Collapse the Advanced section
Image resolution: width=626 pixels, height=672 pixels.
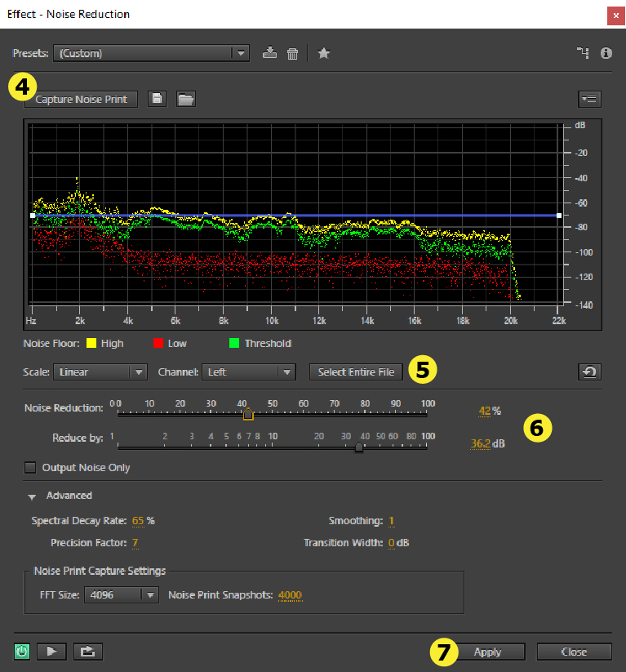click(33, 496)
